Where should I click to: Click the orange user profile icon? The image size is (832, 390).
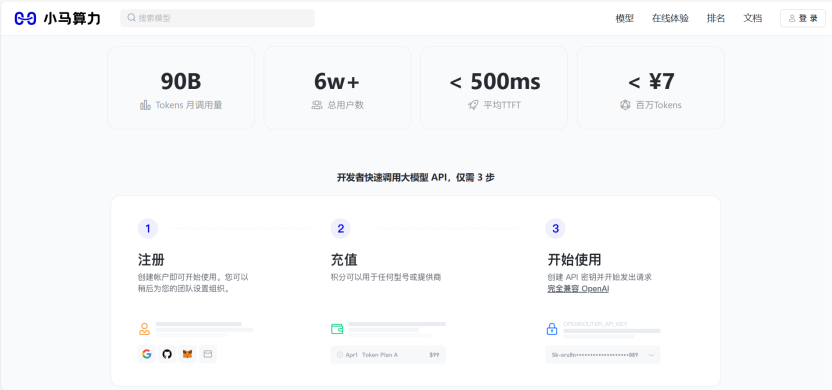tap(144, 328)
